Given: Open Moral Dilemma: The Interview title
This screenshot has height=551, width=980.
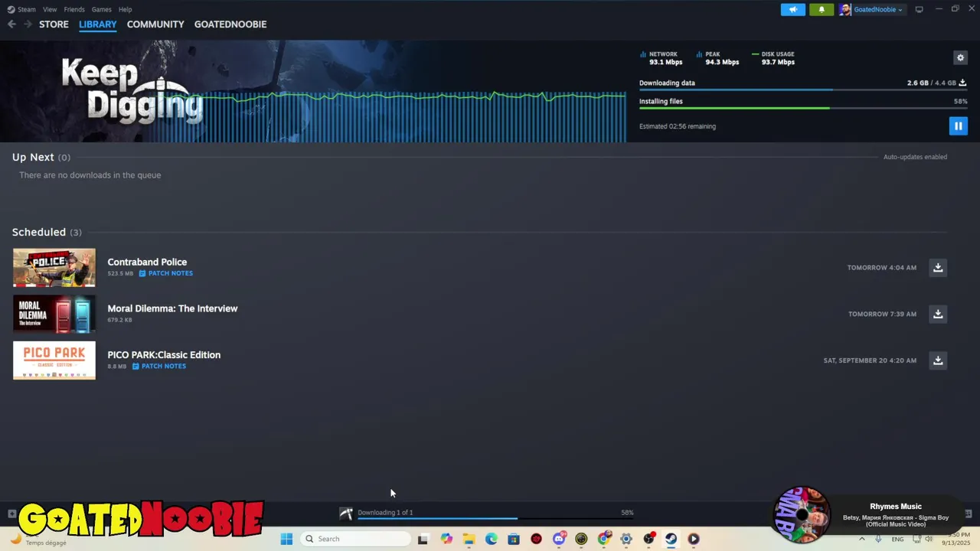Looking at the screenshot, I should pyautogui.click(x=172, y=308).
